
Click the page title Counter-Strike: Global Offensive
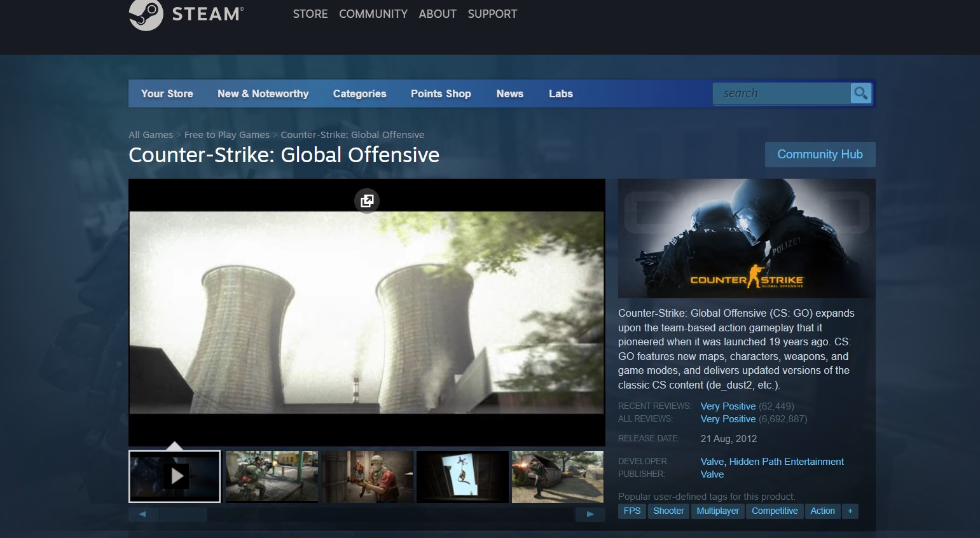click(284, 155)
